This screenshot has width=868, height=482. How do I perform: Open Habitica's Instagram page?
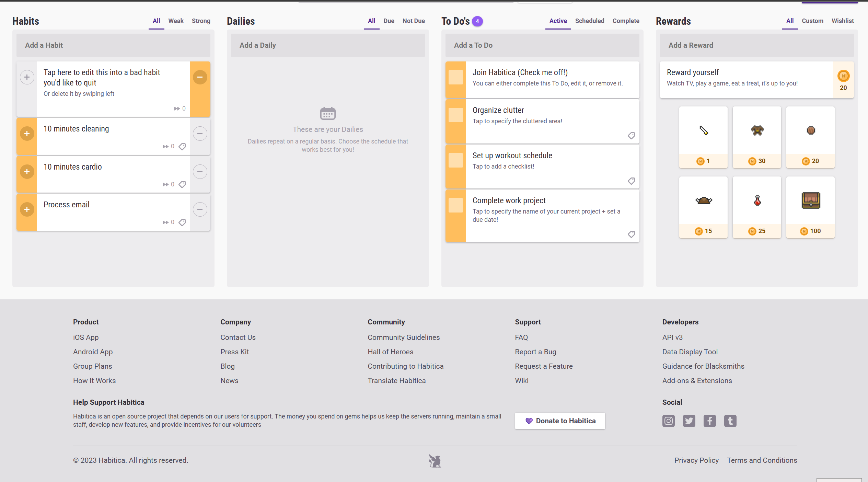coord(668,421)
